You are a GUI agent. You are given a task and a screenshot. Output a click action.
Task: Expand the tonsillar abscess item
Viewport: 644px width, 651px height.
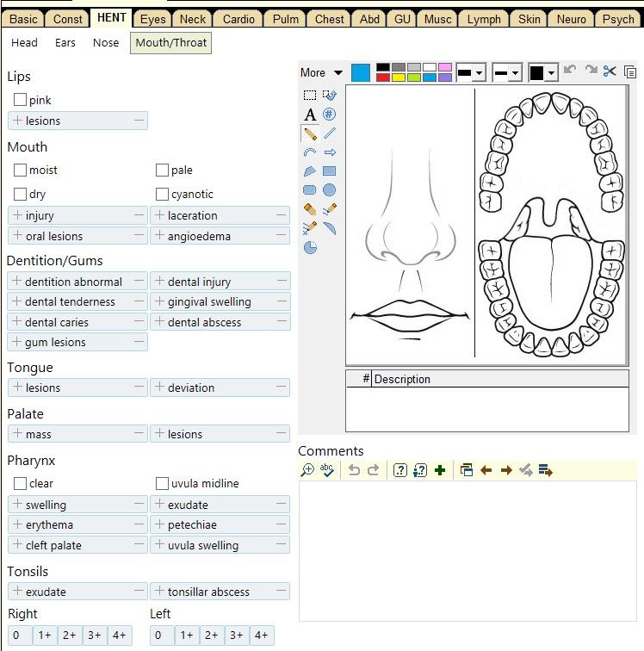[159, 592]
